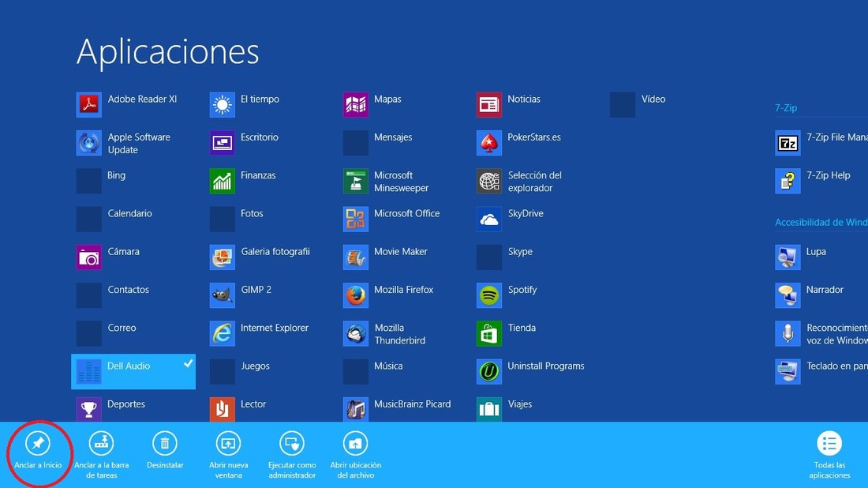Open the Internet Explorer icon

pyautogui.click(x=222, y=333)
